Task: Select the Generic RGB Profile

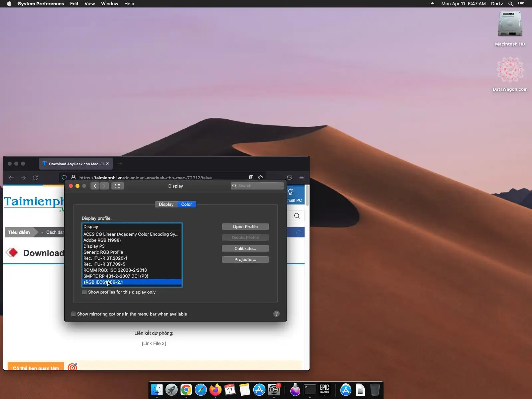Action: click(x=132, y=252)
